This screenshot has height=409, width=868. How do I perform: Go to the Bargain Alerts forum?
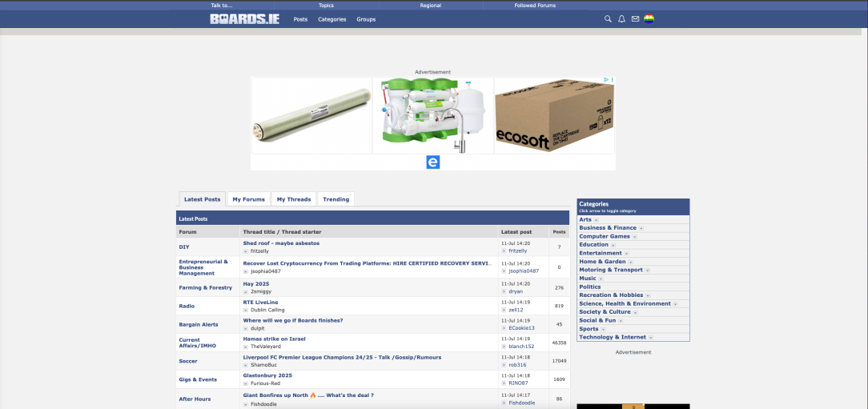click(x=198, y=324)
